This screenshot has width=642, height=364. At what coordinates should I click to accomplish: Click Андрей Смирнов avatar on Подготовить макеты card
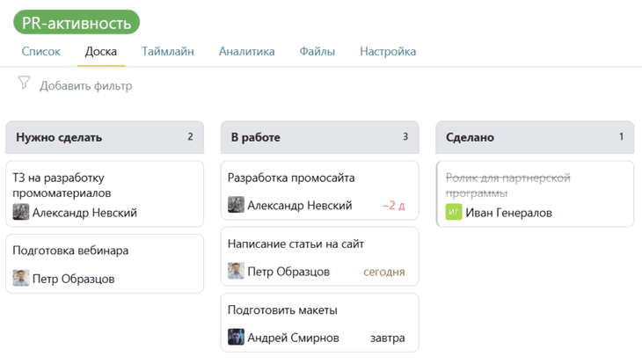(236, 337)
